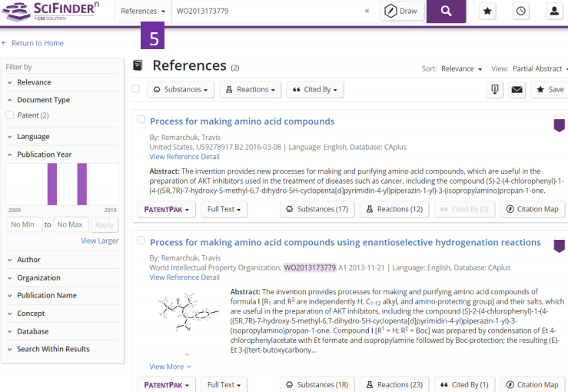
Task: Click the download results icon
Action: pyautogui.click(x=496, y=90)
